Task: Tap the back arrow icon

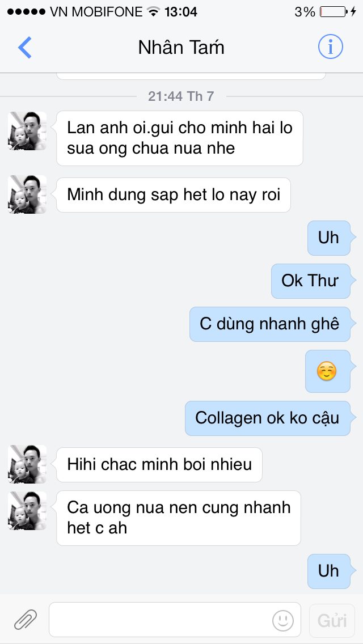Action: [x=25, y=48]
